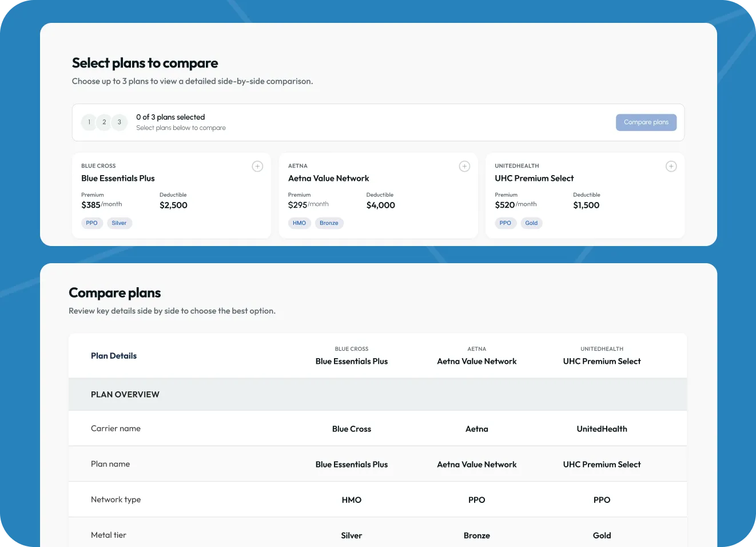Click the Bronze metal tier cell
756x547 pixels.
click(x=477, y=536)
